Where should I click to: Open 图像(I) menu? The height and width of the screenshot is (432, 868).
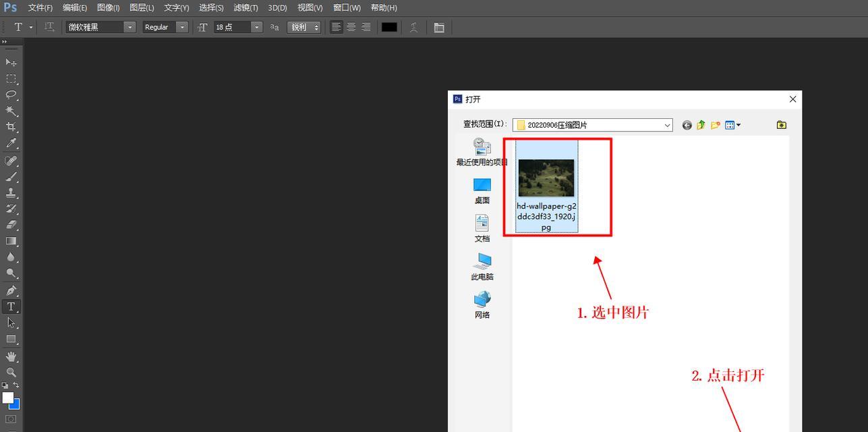coord(108,7)
